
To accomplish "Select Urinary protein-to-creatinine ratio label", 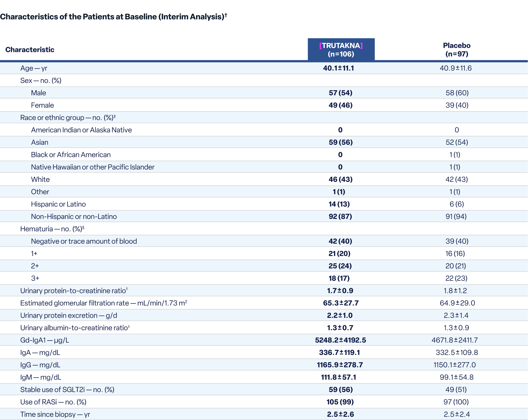I will tap(73, 290).
